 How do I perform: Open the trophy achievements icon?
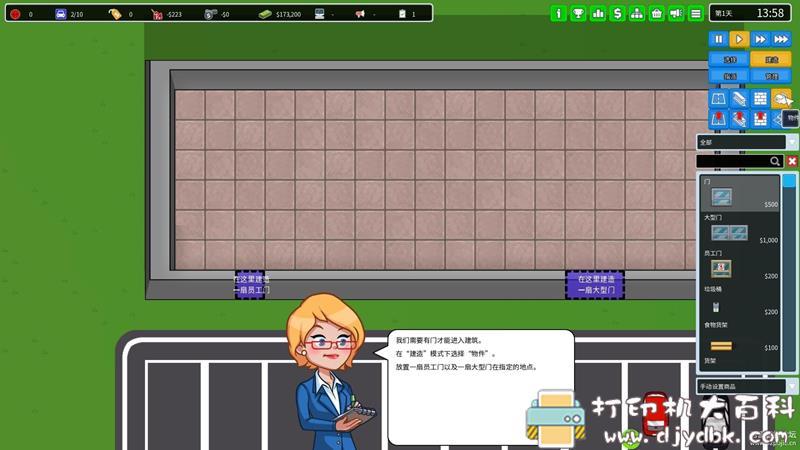[578, 14]
